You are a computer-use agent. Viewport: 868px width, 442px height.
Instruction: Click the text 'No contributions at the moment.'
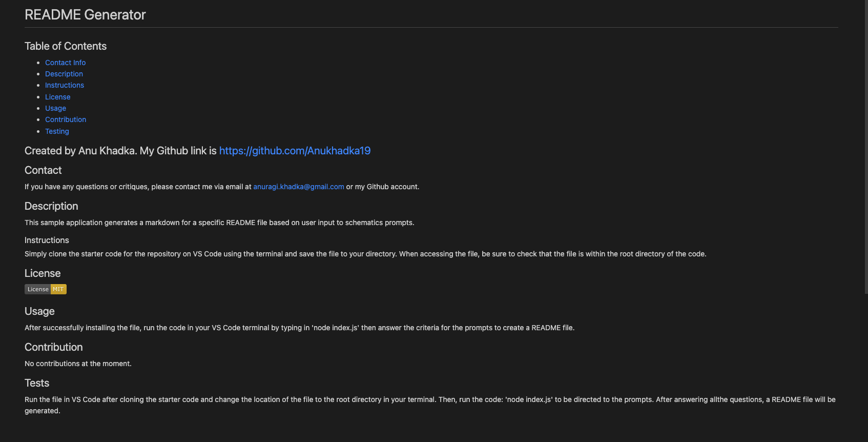78,364
